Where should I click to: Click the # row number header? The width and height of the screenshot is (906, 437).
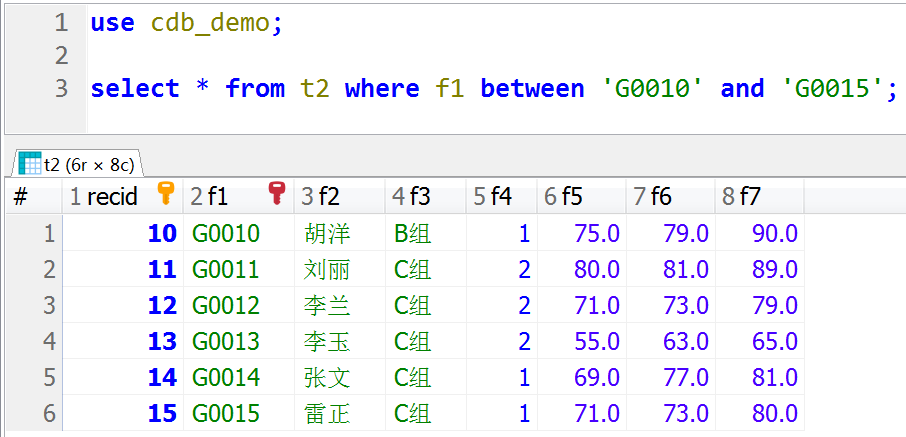tap(21, 197)
